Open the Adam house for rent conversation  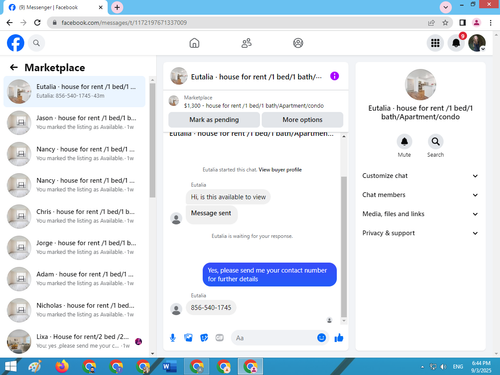75,279
